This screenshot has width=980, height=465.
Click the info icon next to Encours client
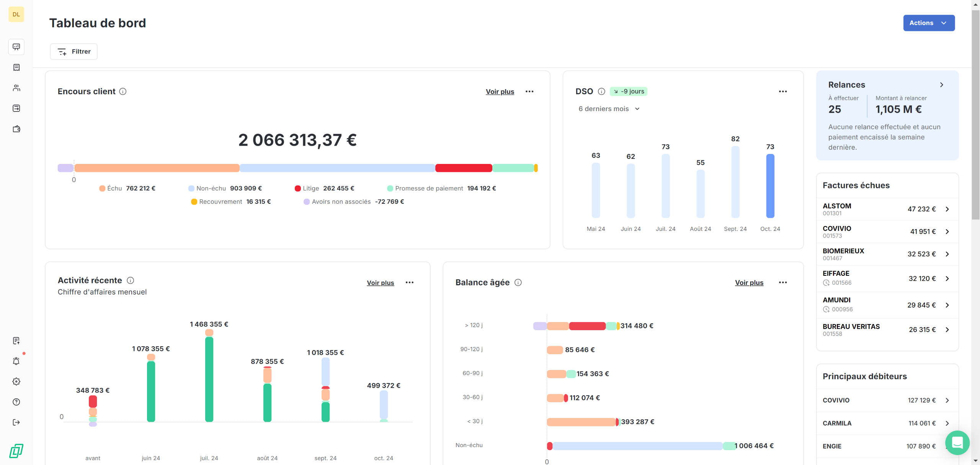pyautogui.click(x=122, y=92)
